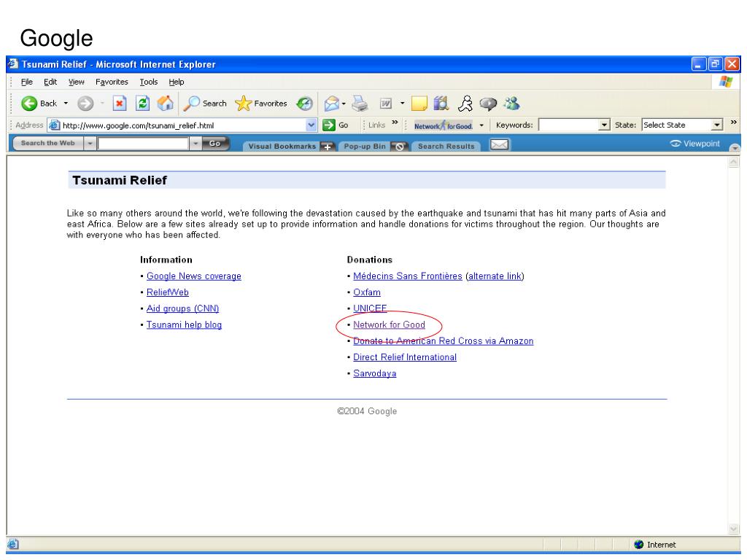The image size is (747, 560).
Task: Click the Search the Web button
Action: pos(47,144)
